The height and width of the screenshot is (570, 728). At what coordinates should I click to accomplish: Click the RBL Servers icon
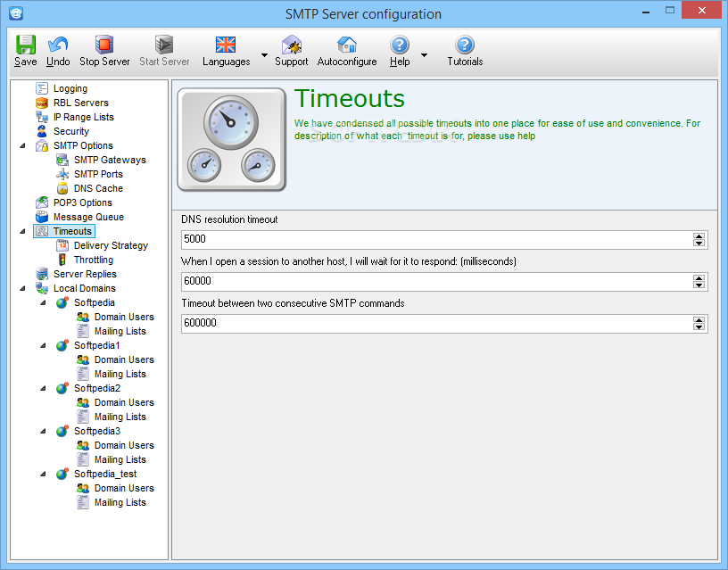click(42, 103)
